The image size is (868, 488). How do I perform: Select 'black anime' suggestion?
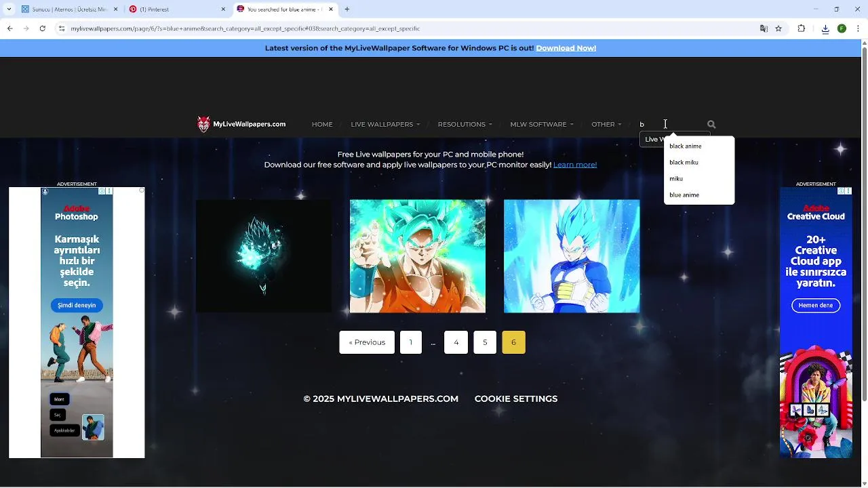pyautogui.click(x=699, y=146)
